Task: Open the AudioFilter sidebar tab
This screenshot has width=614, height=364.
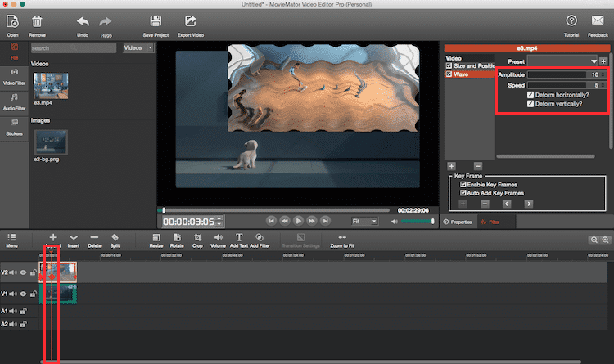Action: tap(14, 101)
